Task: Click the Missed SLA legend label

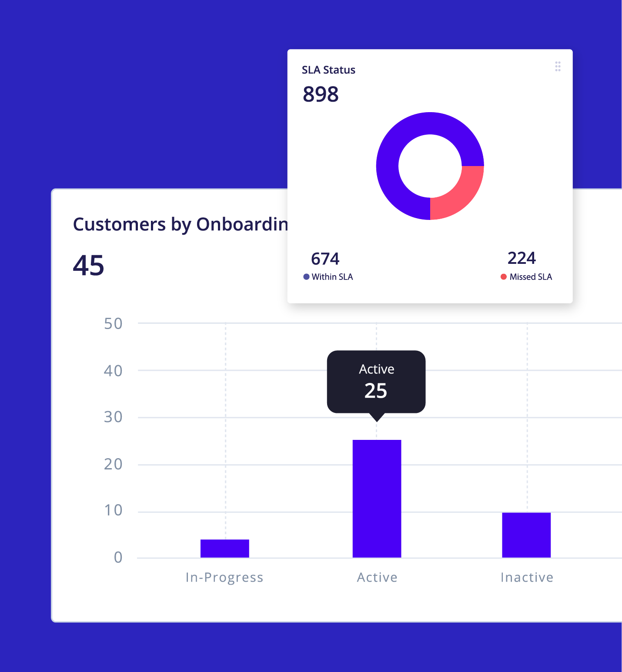Action: coord(531,277)
